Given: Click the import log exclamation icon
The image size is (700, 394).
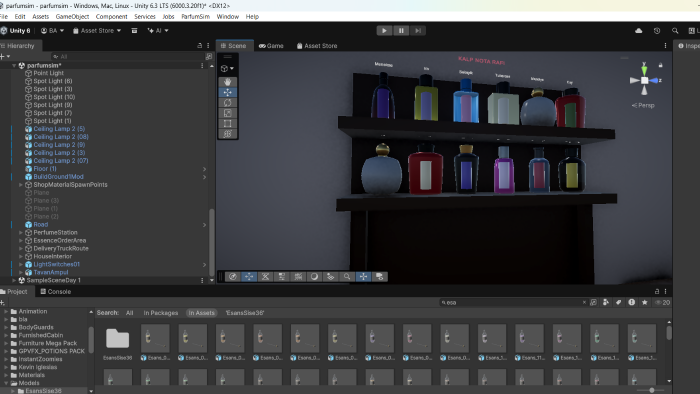Looking at the screenshot, I should tap(632, 303).
